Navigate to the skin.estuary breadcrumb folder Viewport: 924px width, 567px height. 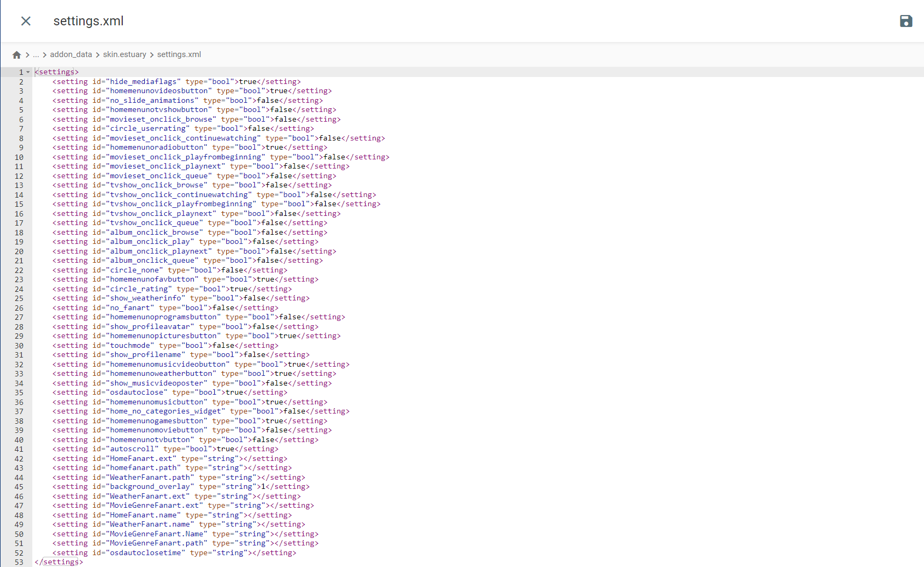point(124,54)
